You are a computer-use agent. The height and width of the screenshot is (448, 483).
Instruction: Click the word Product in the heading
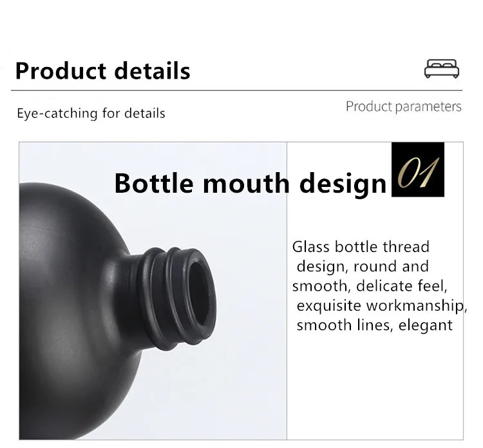(x=61, y=71)
